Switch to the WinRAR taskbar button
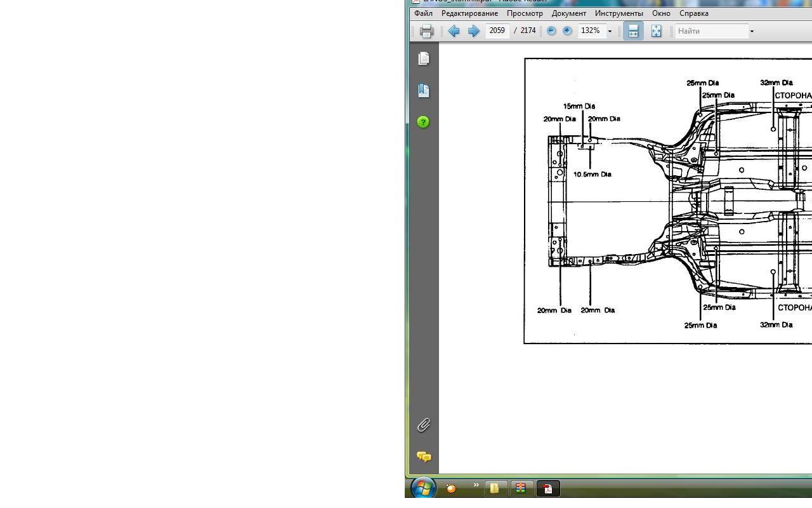Screen dimensions: 812x508 (521, 488)
